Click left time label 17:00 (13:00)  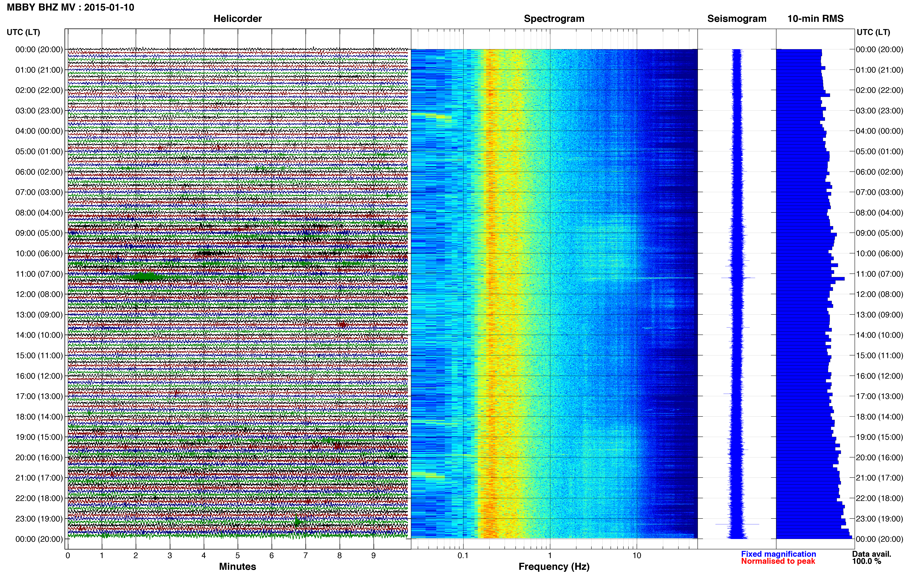(39, 396)
